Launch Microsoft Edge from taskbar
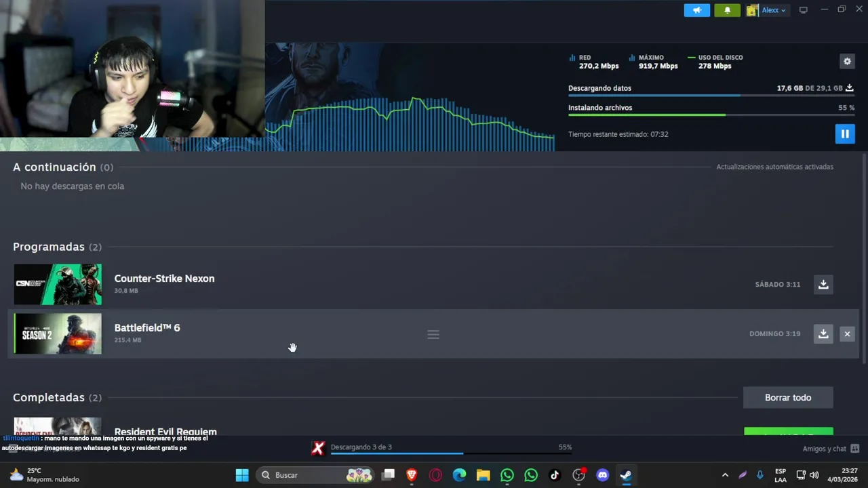Viewport: 868px width, 488px height. click(x=459, y=475)
